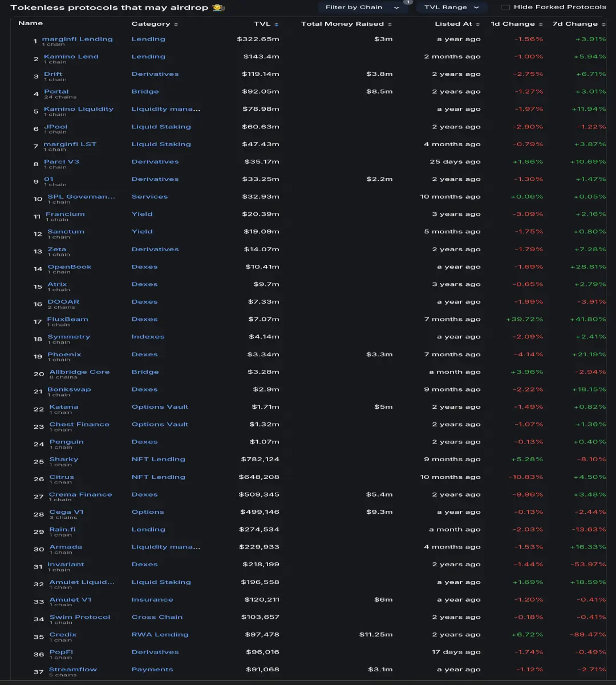616x685 pixels.
Task: Open OpenBook protocol link
Action: click(x=70, y=267)
